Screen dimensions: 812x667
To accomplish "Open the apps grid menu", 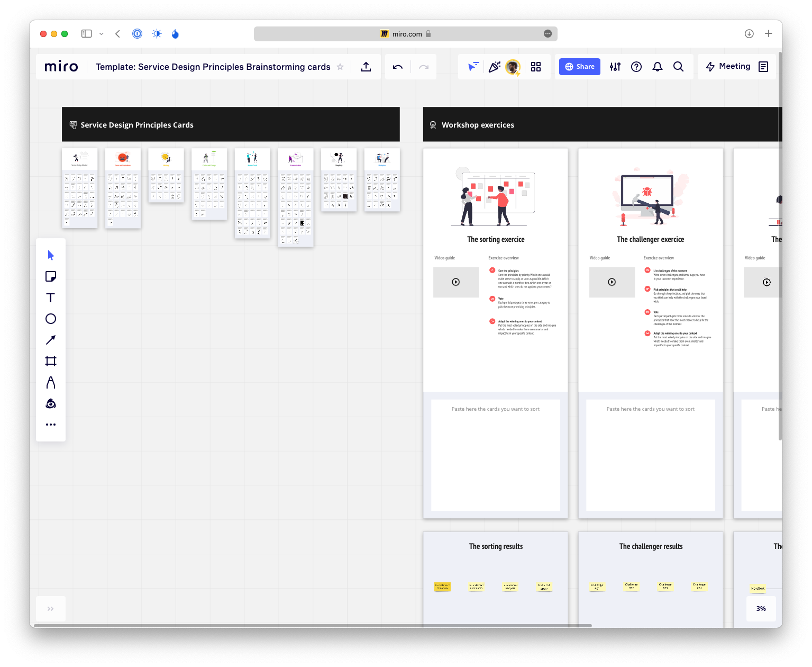I will point(536,67).
